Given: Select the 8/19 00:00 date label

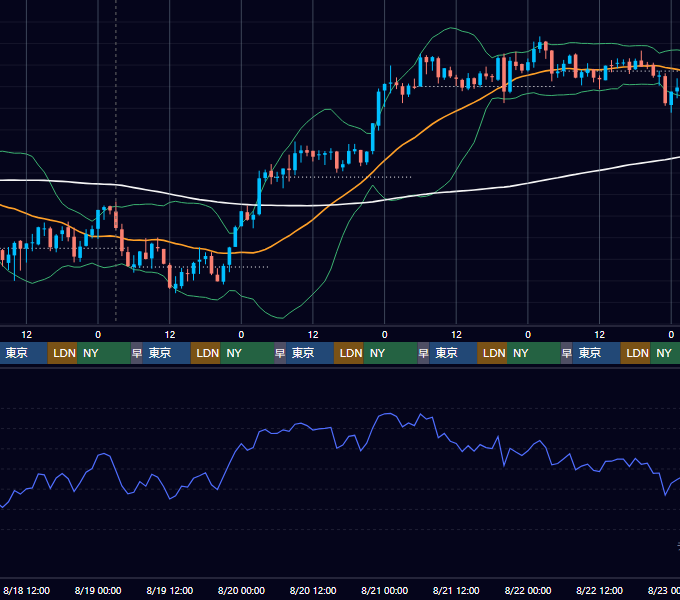Looking at the screenshot, I should click(x=98, y=590).
